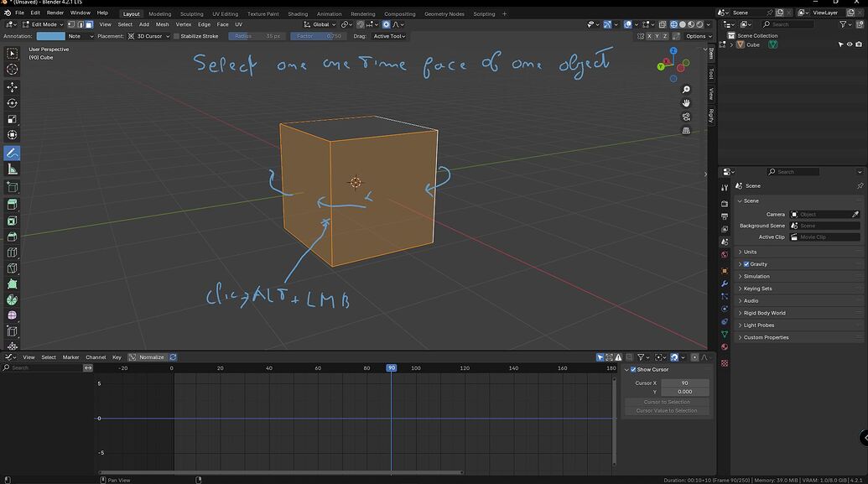Select the Poly Build tool
The image size is (868, 484).
click(x=12, y=284)
